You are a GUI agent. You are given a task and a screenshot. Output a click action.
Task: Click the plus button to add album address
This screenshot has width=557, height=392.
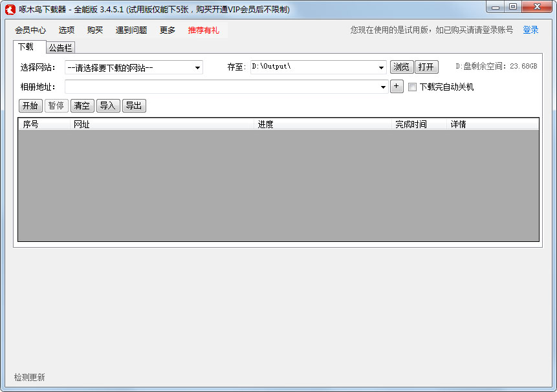point(397,86)
